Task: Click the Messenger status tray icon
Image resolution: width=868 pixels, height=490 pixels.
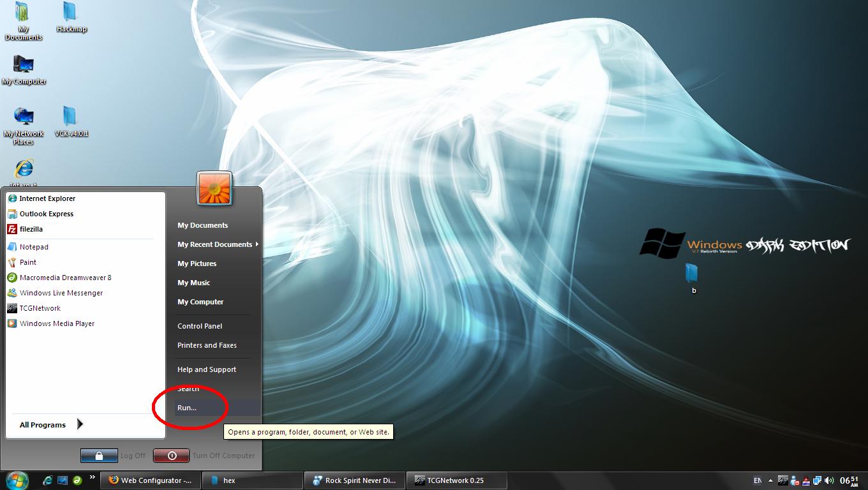Action: click(795, 480)
